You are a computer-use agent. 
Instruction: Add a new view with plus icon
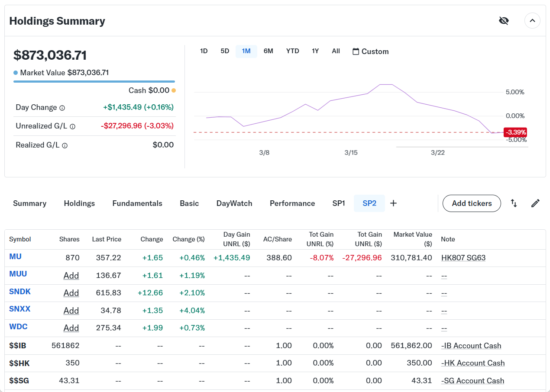click(393, 203)
